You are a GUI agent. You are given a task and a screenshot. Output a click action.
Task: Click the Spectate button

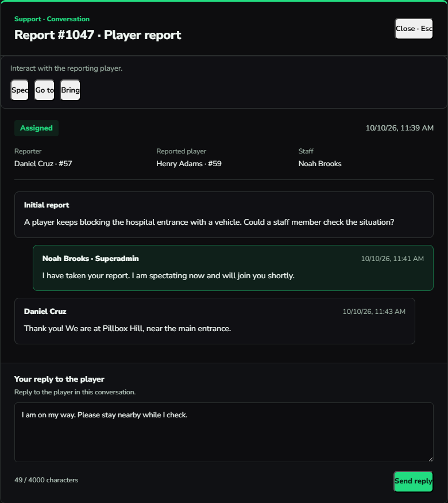(20, 90)
